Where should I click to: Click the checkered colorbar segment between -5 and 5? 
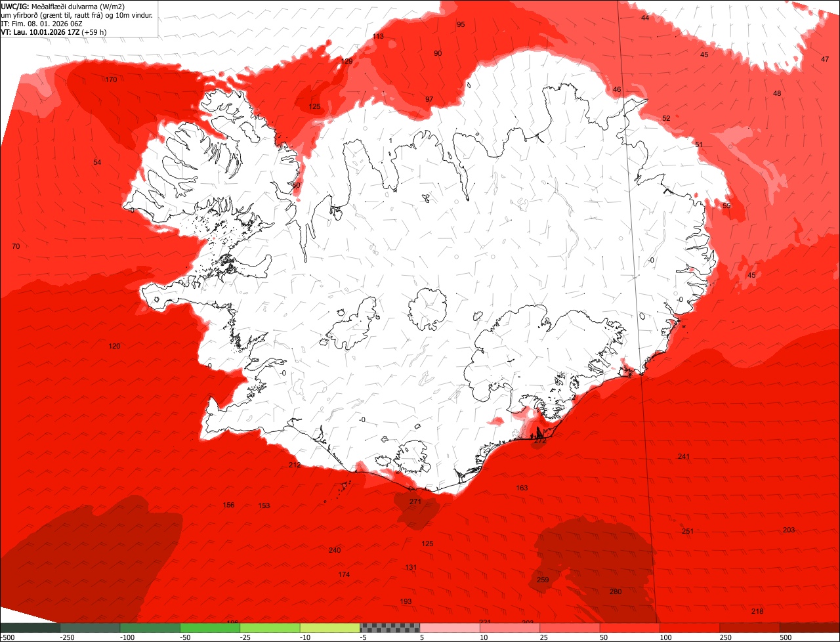point(390,628)
